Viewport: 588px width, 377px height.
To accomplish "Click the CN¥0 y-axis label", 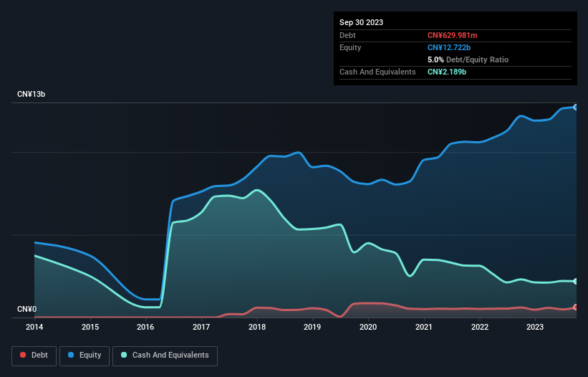I will [x=27, y=309].
